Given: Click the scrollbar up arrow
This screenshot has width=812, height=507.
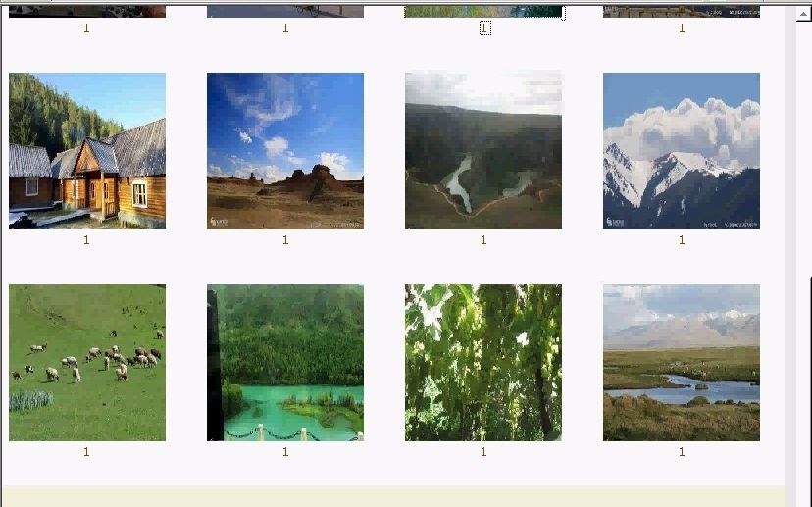Looking at the screenshot, I should [804, 14].
